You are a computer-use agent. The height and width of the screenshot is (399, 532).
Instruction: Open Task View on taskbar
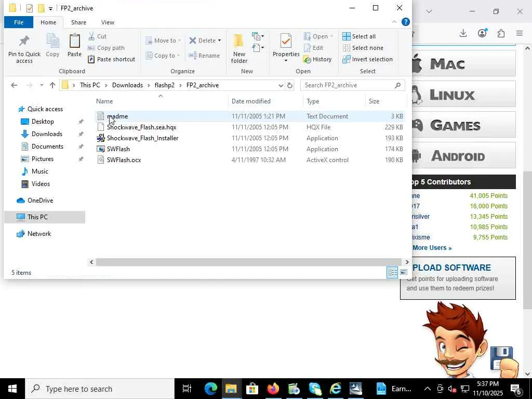coord(187,389)
